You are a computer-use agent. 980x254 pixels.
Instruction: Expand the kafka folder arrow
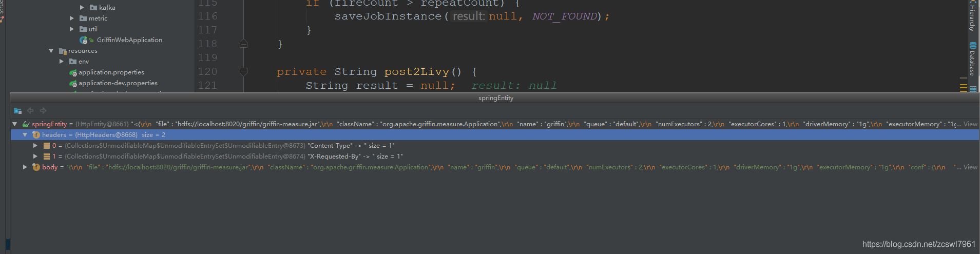tap(82, 7)
